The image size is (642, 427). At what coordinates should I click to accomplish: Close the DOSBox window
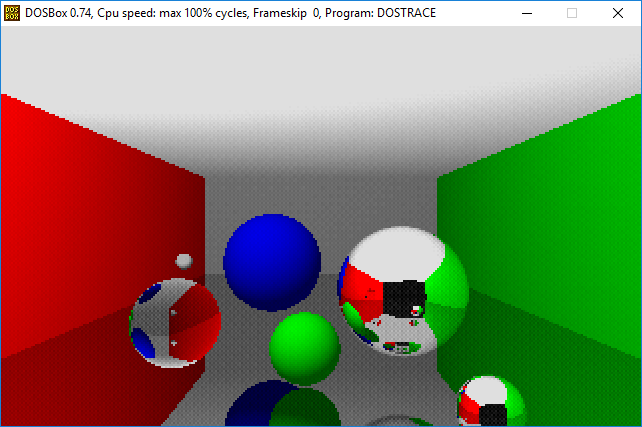click(x=618, y=13)
